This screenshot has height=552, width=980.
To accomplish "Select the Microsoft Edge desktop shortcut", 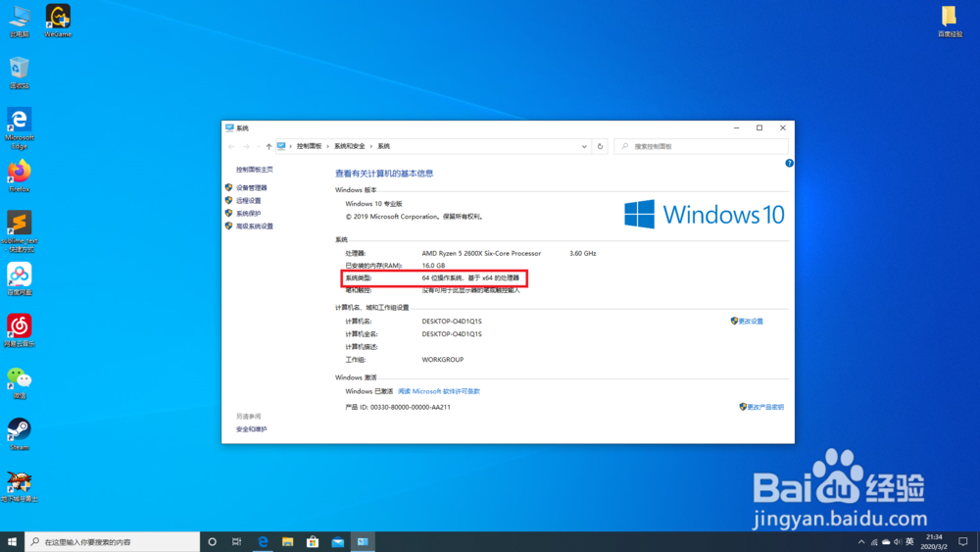I will pyautogui.click(x=20, y=128).
